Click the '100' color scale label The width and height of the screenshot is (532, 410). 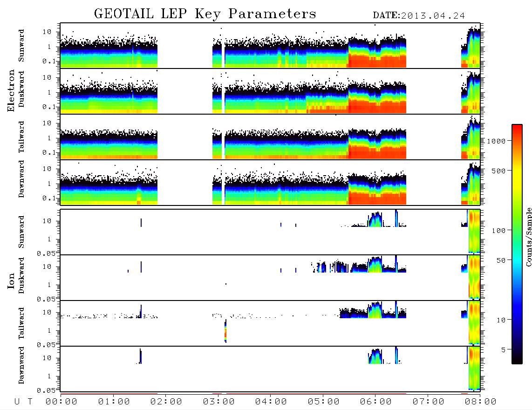point(498,231)
